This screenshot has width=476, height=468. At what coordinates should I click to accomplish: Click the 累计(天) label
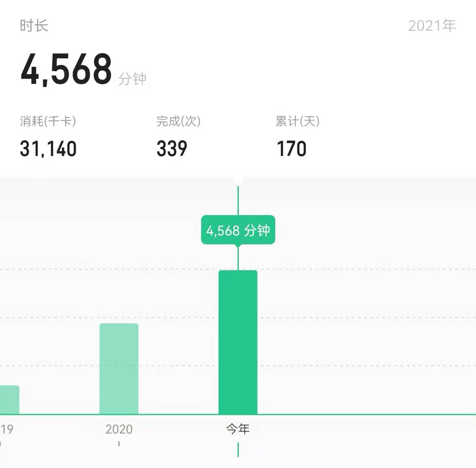coord(297,121)
